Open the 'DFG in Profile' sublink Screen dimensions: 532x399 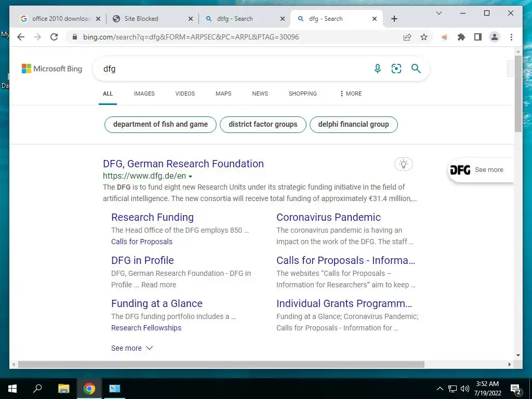click(x=142, y=260)
